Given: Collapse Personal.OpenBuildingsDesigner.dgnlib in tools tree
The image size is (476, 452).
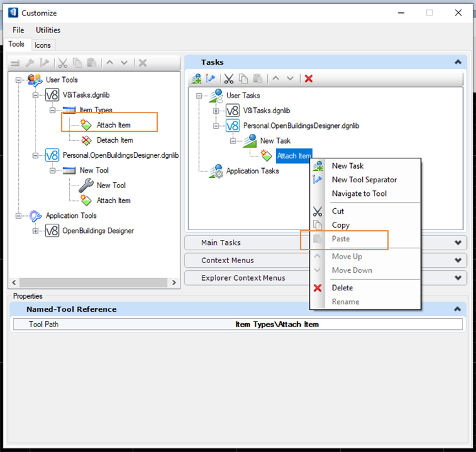Looking at the screenshot, I should click(x=36, y=155).
